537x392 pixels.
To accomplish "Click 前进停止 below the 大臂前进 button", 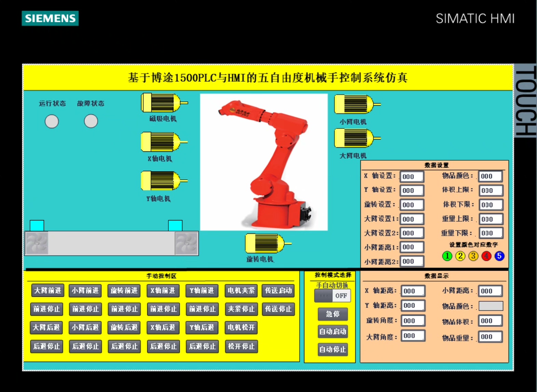I will [46, 309].
